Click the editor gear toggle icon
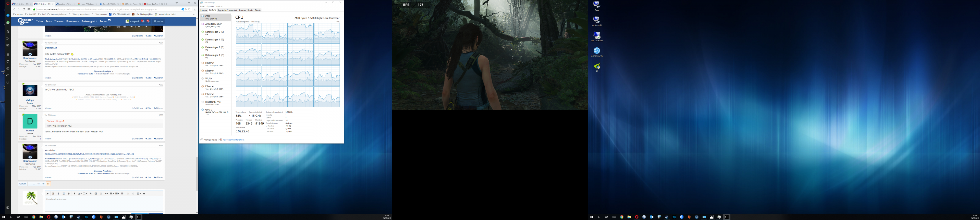This screenshot has height=220, width=980. (144, 194)
